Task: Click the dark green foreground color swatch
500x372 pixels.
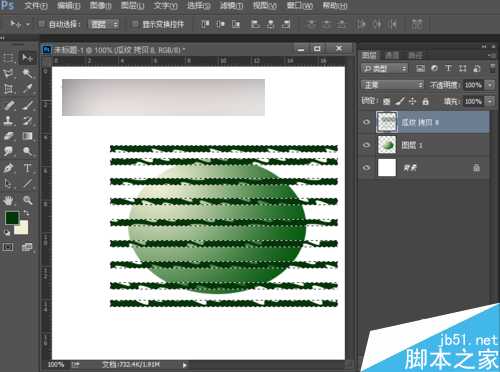Action: click(12, 218)
